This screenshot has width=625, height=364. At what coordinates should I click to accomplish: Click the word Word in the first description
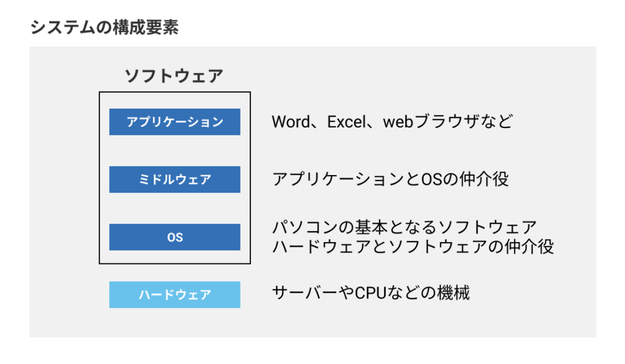coord(291,121)
